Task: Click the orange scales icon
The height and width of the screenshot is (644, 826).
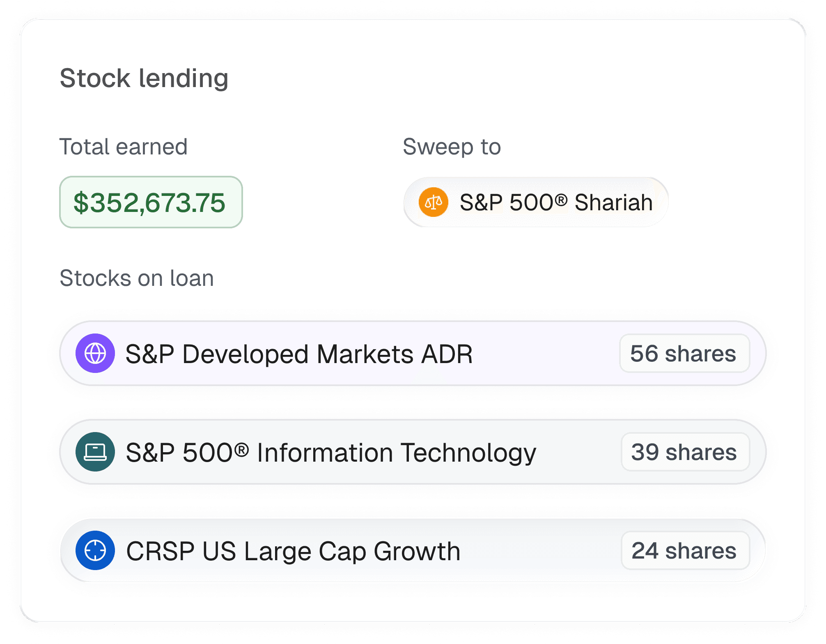Action: pos(433,202)
